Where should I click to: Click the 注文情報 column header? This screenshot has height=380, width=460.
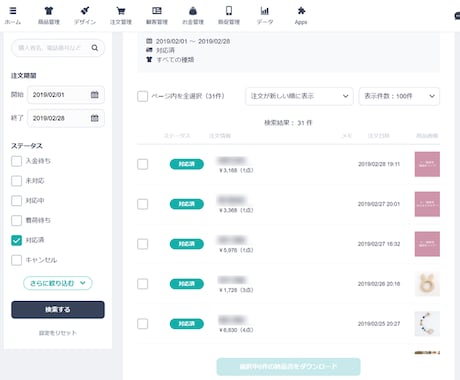pos(220,136)
